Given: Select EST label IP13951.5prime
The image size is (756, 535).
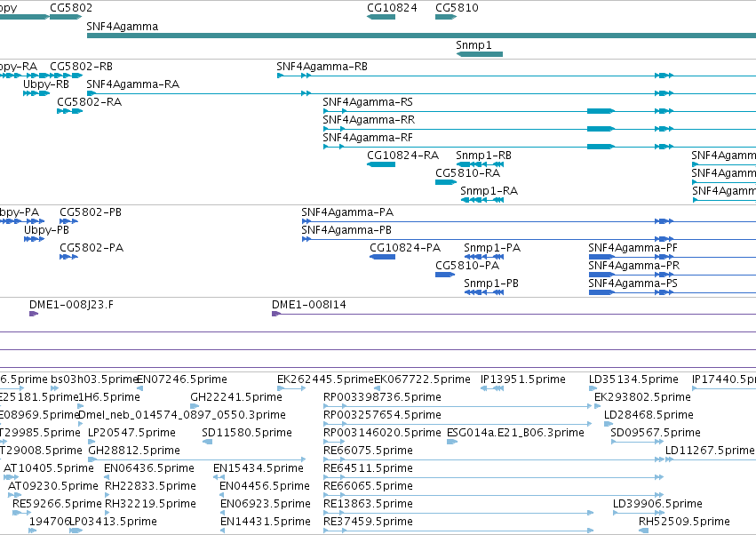Looking at the screenshot, I should tap(523, 379).
